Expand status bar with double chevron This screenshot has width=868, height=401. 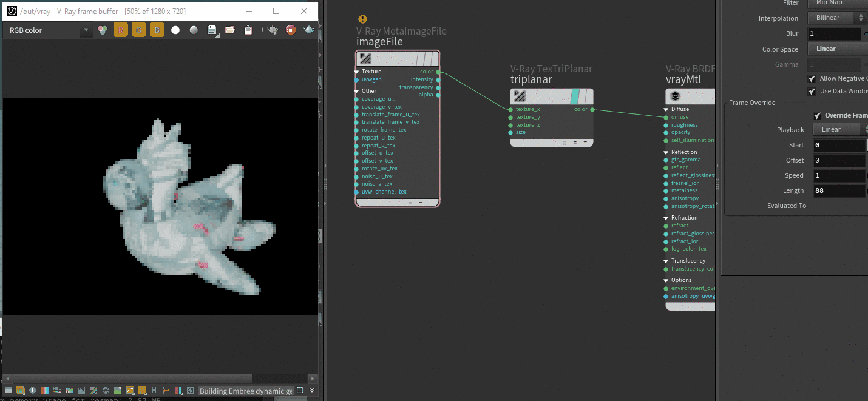point(312,391)
